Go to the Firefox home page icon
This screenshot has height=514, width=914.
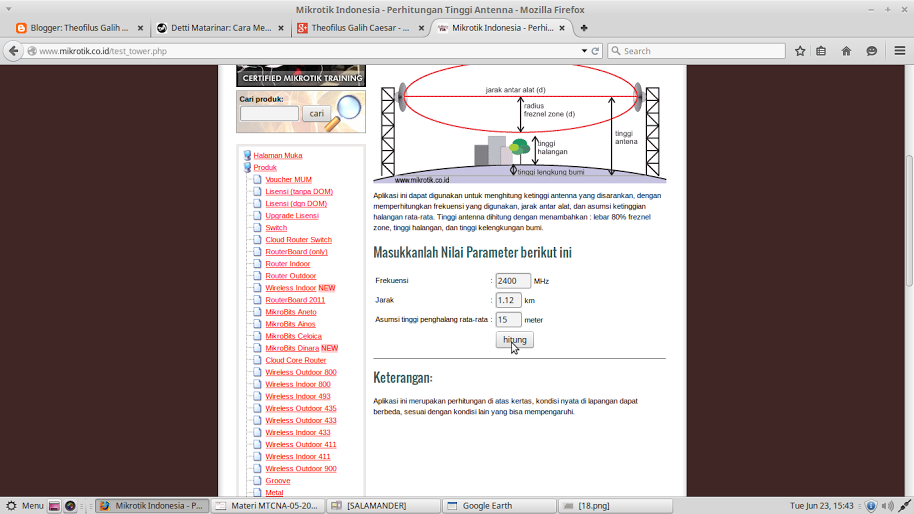pos(846,51)
